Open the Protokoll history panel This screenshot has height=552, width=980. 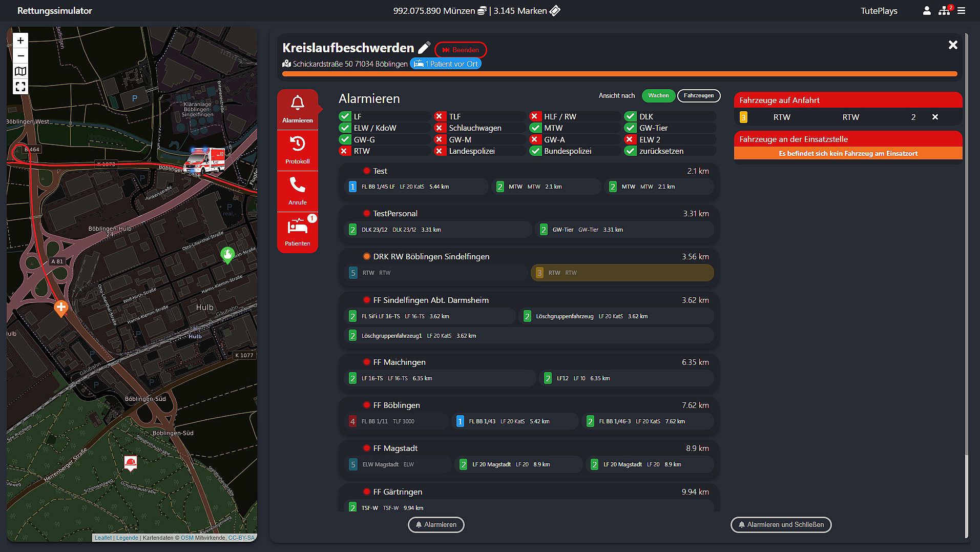[x=298, y=150]
